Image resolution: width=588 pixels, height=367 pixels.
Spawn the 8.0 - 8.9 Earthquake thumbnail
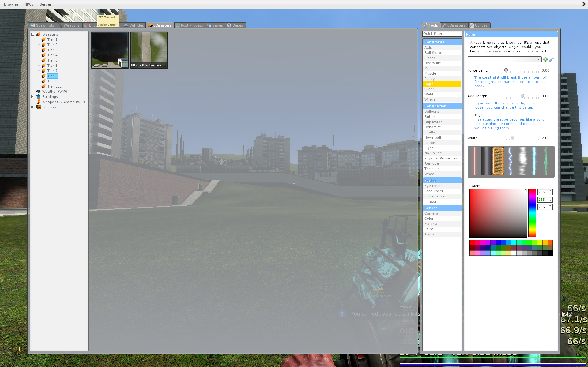click(x=149, y=50)
